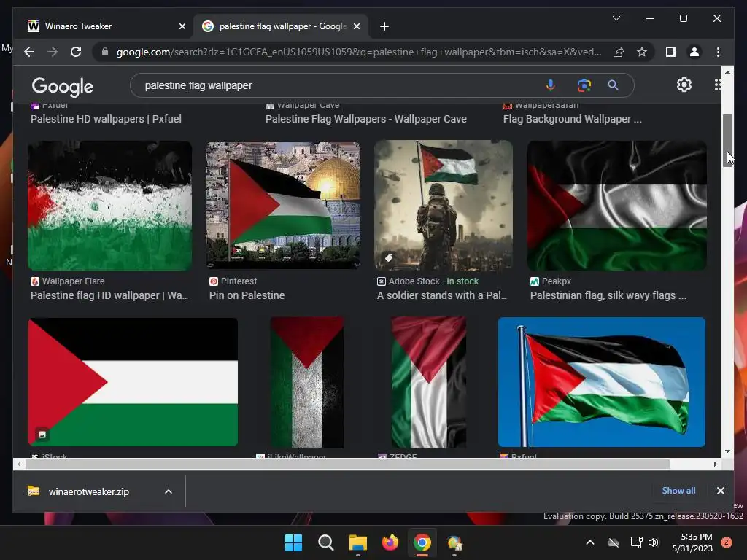This screenshot has width=747, height=560.
Task: Bookmark this tab with the star
Action: point(642,52)
